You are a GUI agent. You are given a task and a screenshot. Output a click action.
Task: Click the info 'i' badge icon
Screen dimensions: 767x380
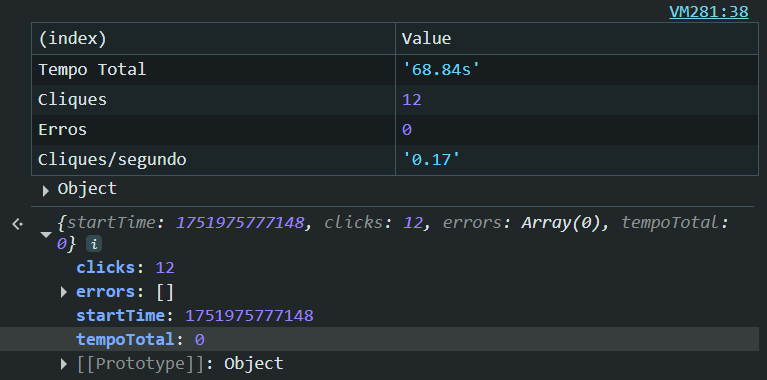(x=94, y=244)
